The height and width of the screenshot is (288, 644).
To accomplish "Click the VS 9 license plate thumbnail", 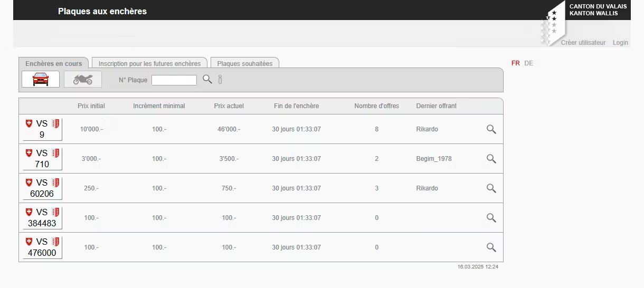I will coord(42,129).
